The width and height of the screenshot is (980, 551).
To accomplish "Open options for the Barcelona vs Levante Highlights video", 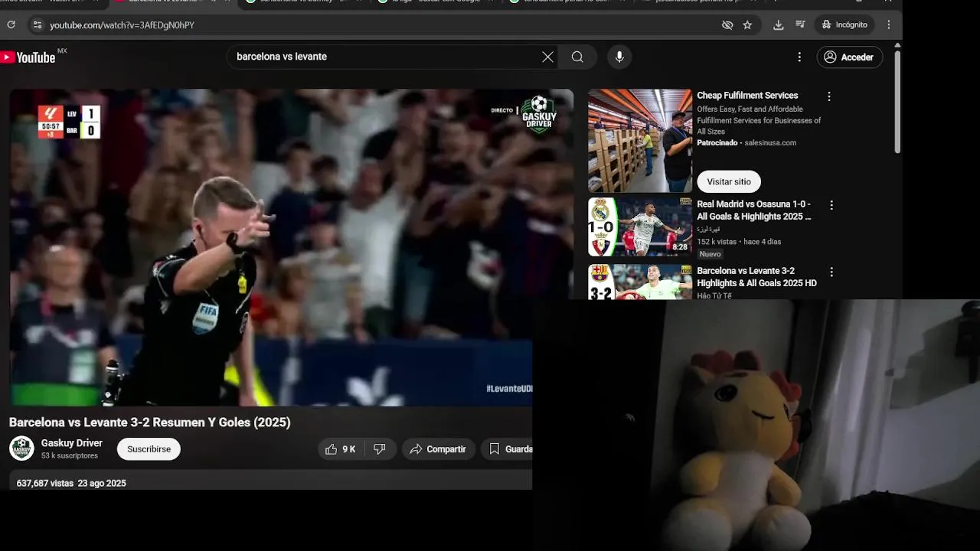I will point(831,272).
